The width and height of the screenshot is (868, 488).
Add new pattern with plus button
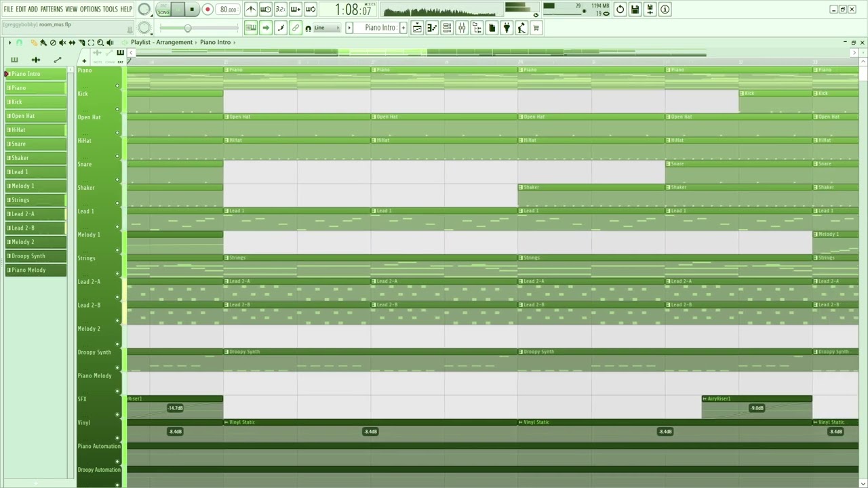point(403,28)
